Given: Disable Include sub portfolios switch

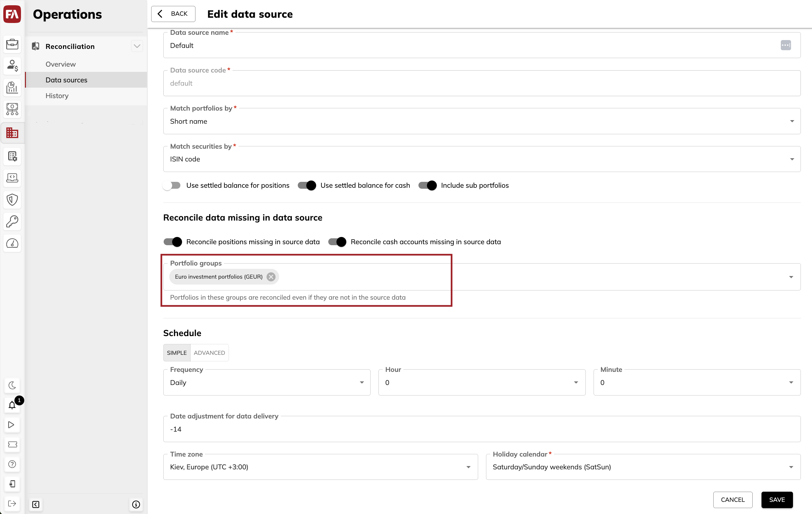Looking at the screenshot, I should 427,185.
